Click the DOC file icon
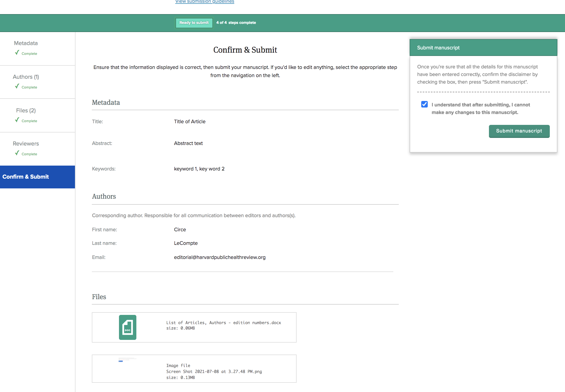The height and width of the screenshot is (392, 565). point(127,327)
